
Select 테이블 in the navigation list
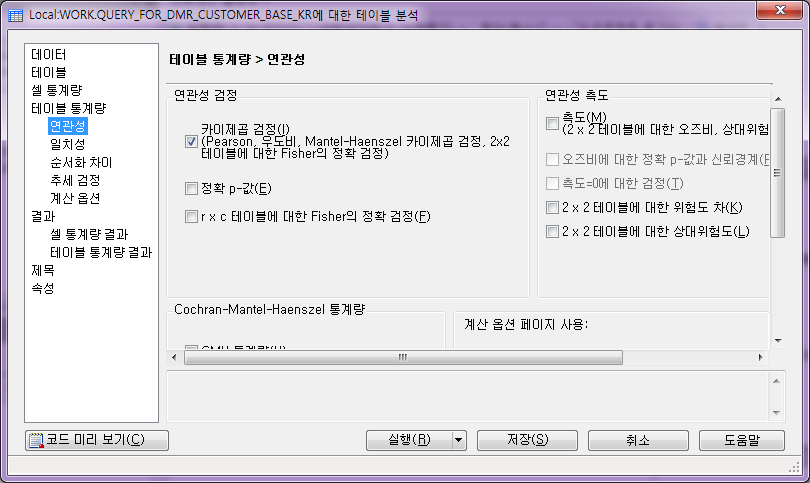pos(49,72)
